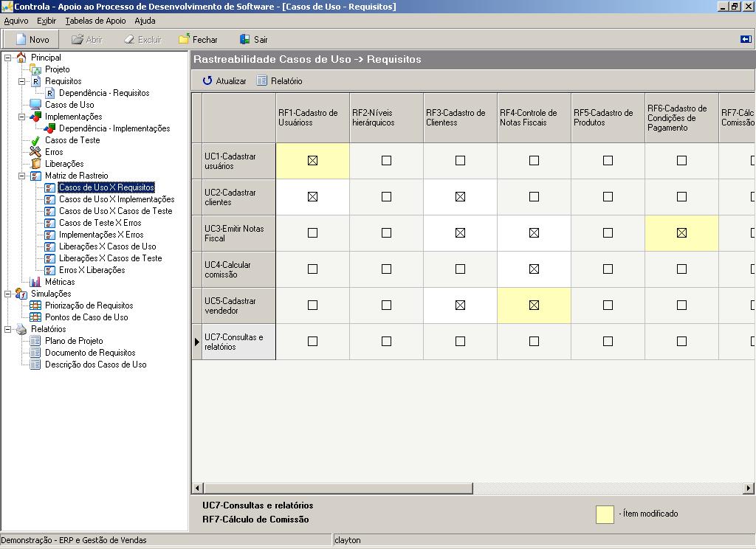Collapse the Simulações tree node

coord(7,293)
